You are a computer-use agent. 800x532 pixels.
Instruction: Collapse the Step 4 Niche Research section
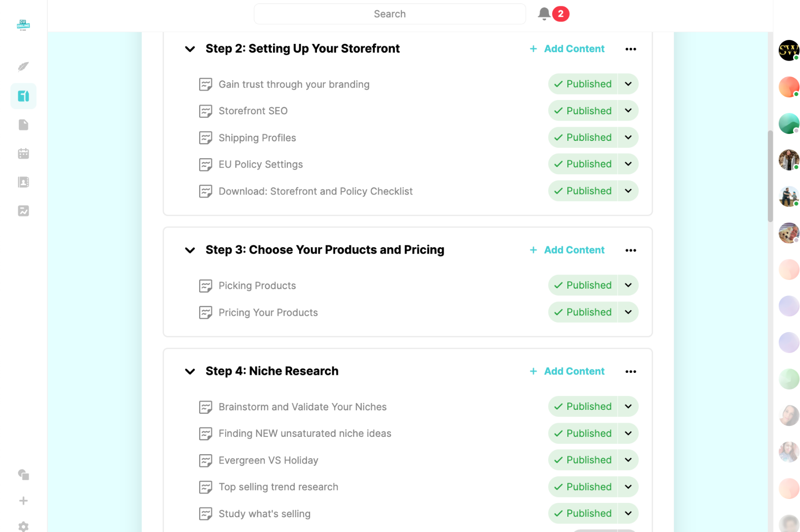coord(190,371)
